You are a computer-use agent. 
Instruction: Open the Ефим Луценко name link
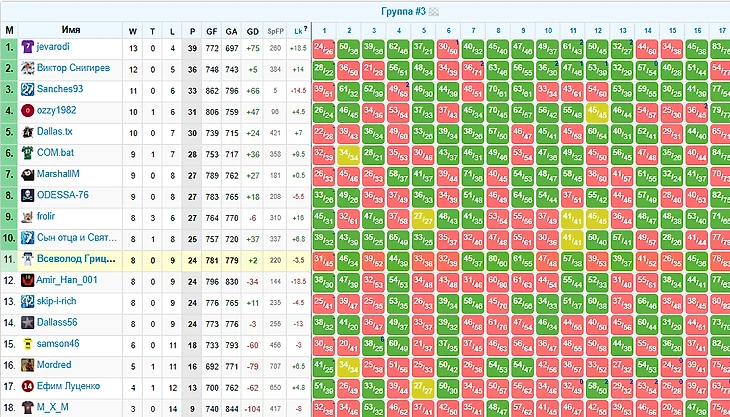(68, 386)
